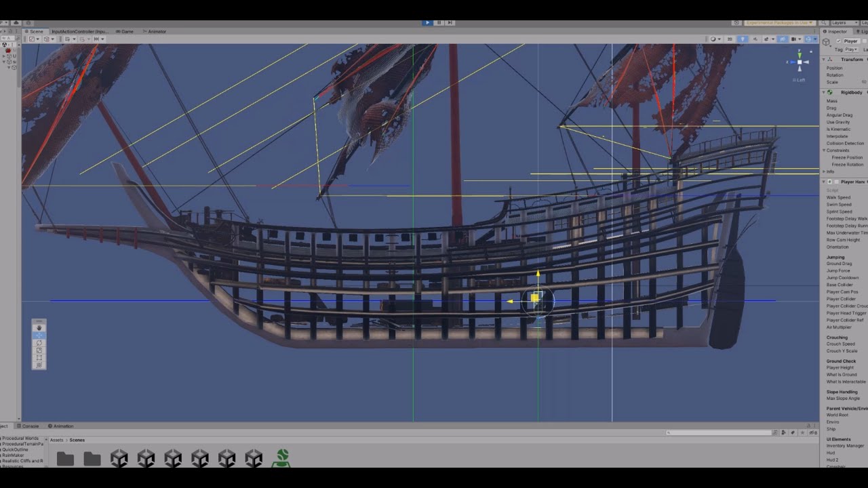This screenshot has width=868, height=488.
Task: Collapse the Transform component
Action: [825, 60]
